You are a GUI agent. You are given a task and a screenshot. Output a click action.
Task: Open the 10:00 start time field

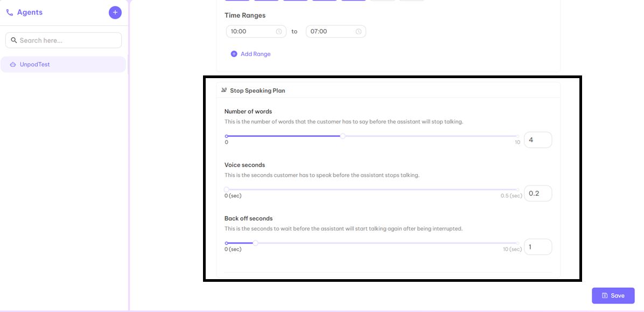click(256, 31)
